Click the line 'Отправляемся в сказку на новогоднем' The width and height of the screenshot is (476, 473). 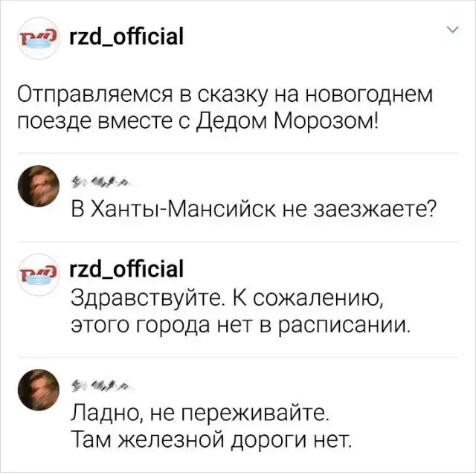(x=224, y=95)
